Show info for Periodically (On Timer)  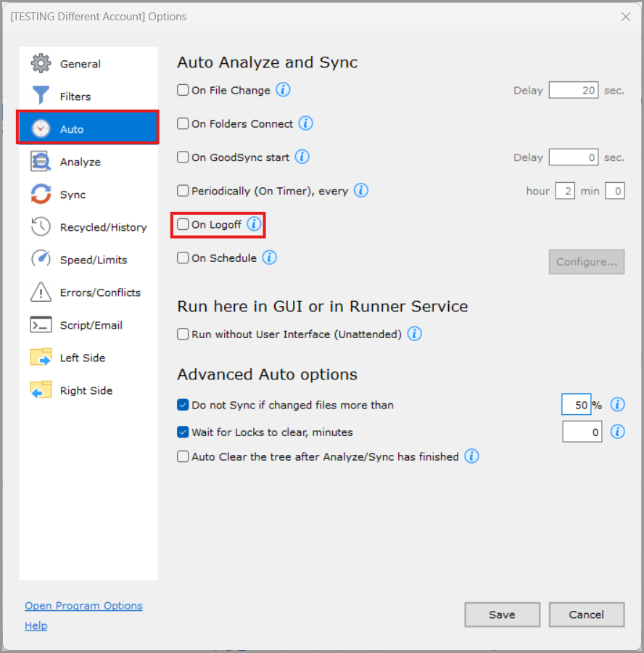(361, 190)
